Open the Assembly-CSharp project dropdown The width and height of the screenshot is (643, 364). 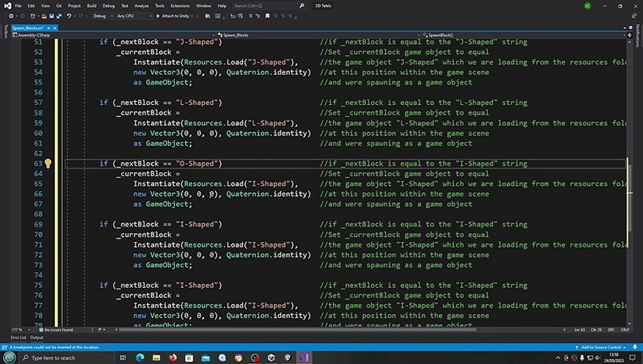pyautogui.click(x=114, y=35)
